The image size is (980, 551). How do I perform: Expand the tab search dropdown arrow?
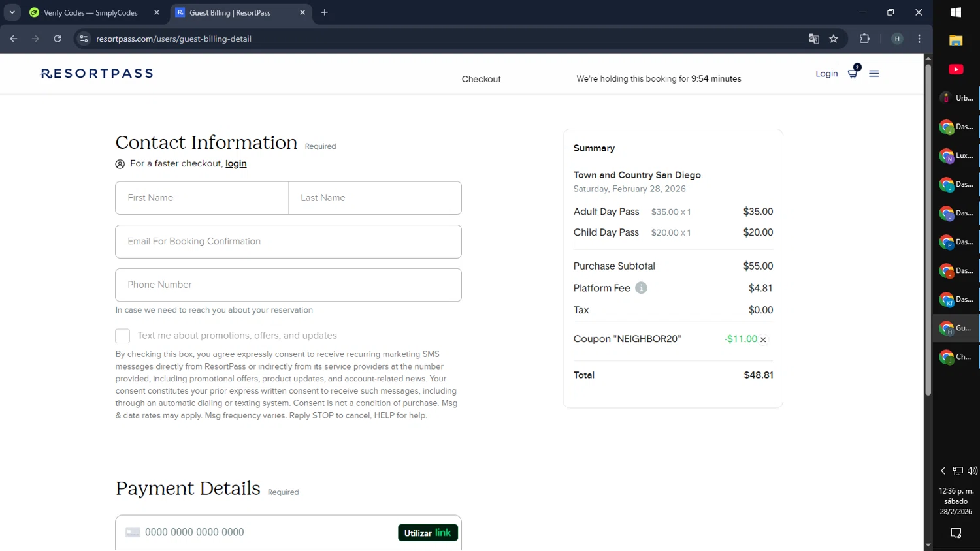point(12,12)
